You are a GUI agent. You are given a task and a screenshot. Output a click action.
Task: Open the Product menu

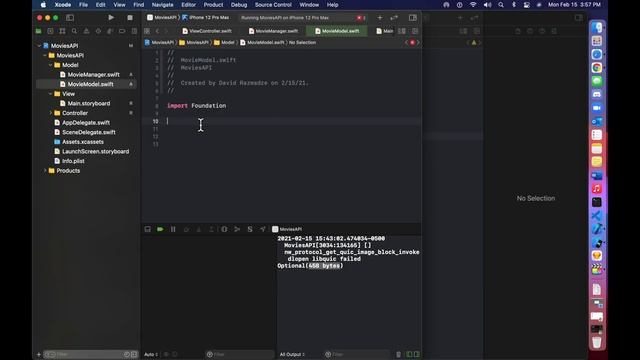[213, 5]
